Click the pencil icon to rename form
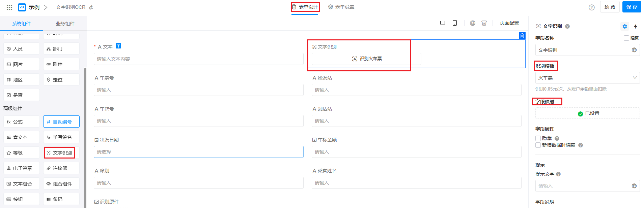 (91, 7)
